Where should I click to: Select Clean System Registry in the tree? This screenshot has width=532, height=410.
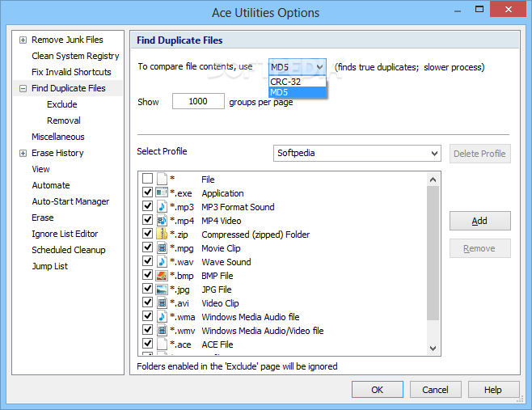(x=75, y=56)
